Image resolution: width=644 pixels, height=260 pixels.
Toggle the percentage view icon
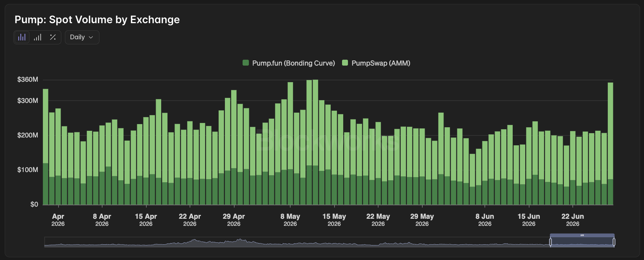(53, 37)
